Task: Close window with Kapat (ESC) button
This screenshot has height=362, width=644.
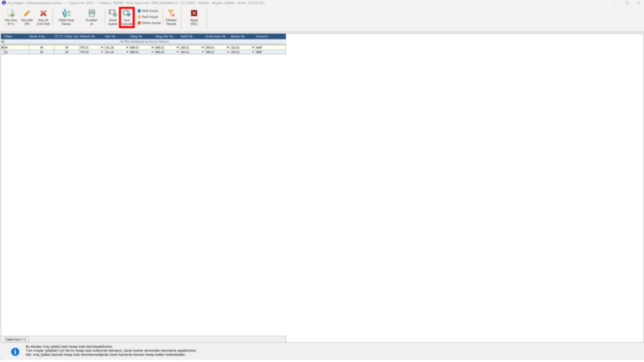Action: 194,18
